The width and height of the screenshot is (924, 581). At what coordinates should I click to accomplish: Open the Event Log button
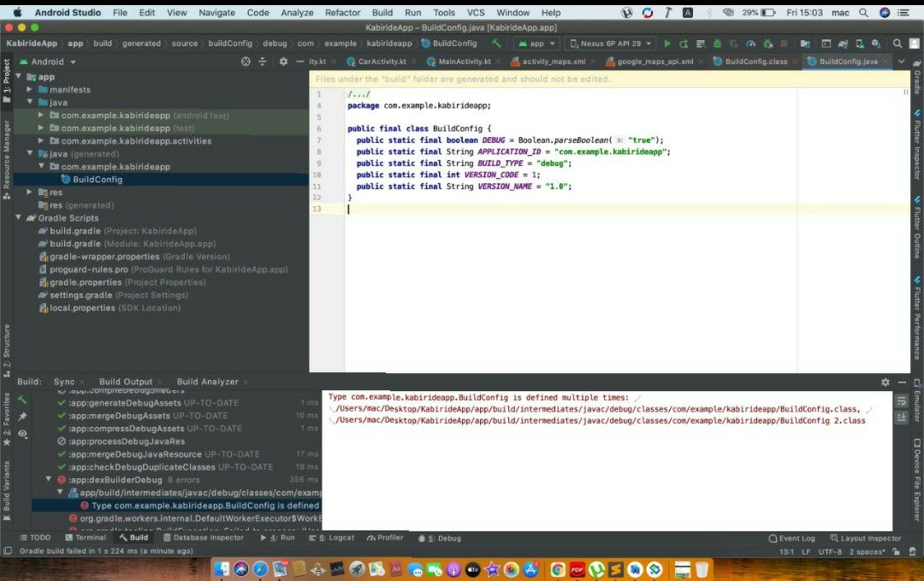click(792, 538)
